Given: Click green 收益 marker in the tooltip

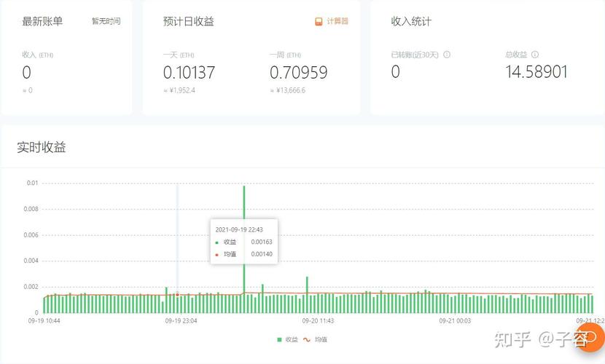Looking at the screenshot, I should click(216, 242).
